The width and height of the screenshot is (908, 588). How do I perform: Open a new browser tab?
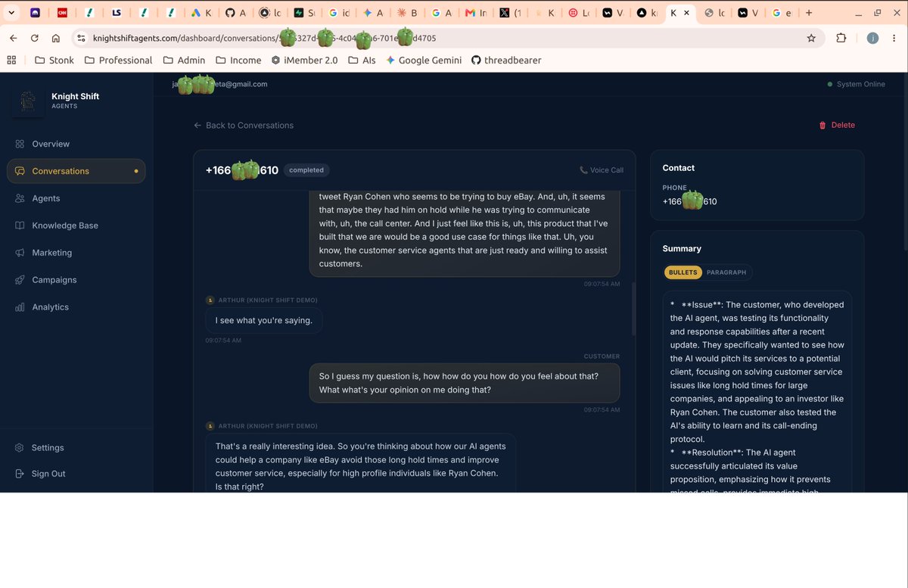tap(809, 13)
